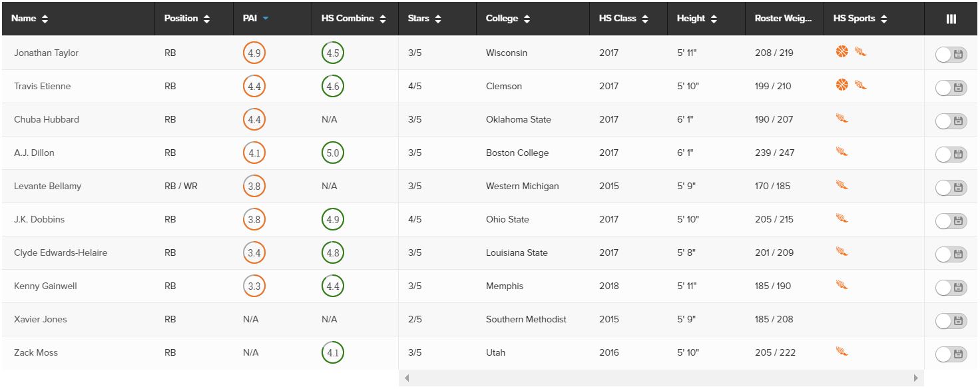Sort the table by the Name column
980x391 pixels.
tap(30, 19)
